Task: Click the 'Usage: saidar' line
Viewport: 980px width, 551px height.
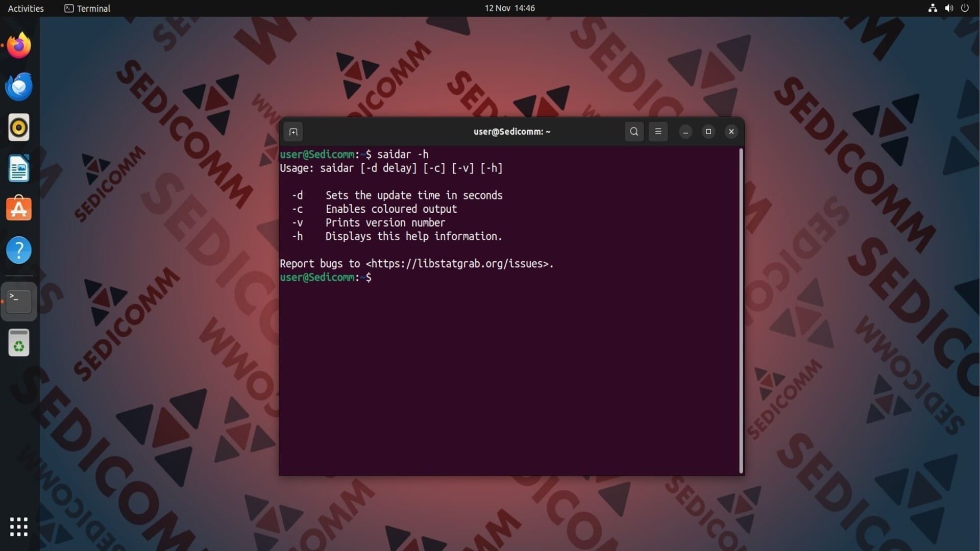Action: coord(391,168)
